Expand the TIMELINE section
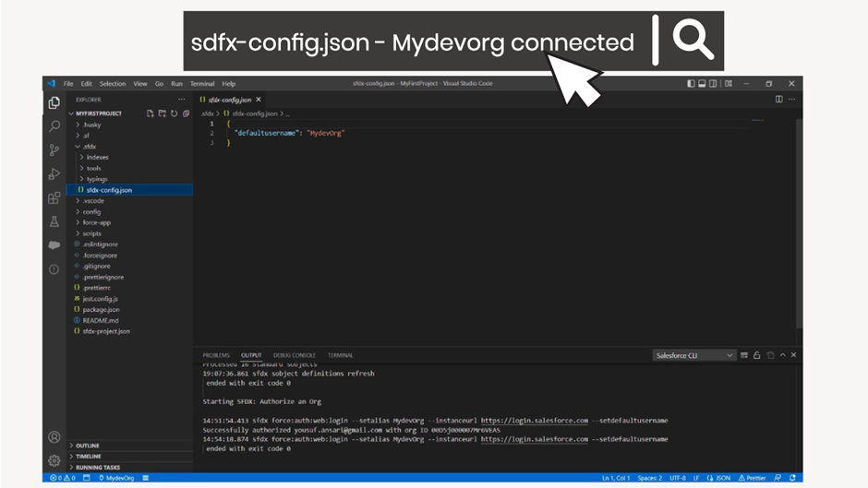The image size is (868, 488). click(x=129, y=457)
